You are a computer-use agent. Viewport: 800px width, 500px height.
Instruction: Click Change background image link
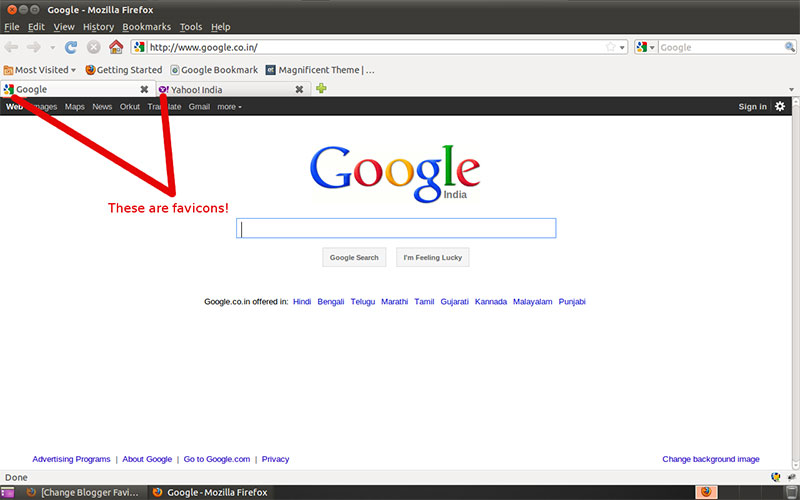(x=711, y=459)
